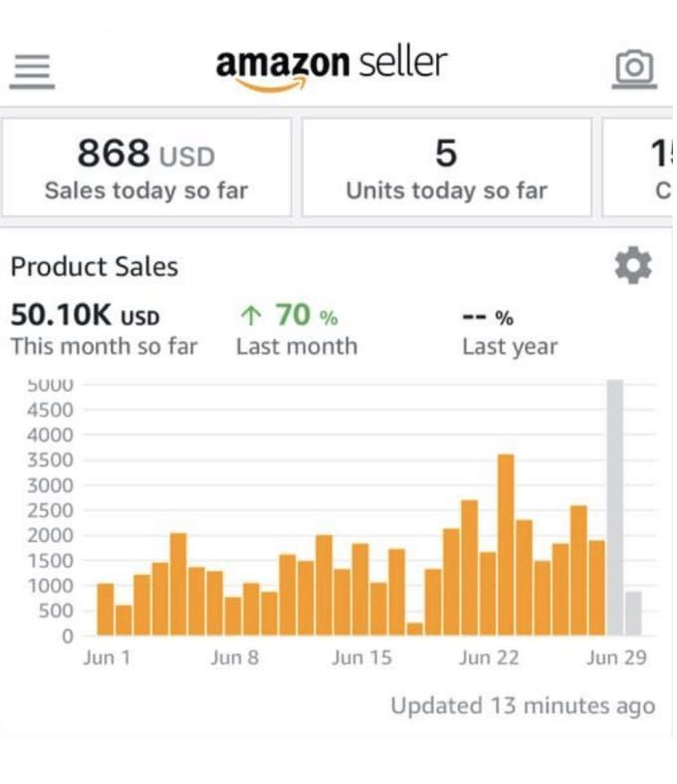Viewport: 677px width, 784px height.
Task: Open the hamburger navigation menu
Action: coord(32,69)
